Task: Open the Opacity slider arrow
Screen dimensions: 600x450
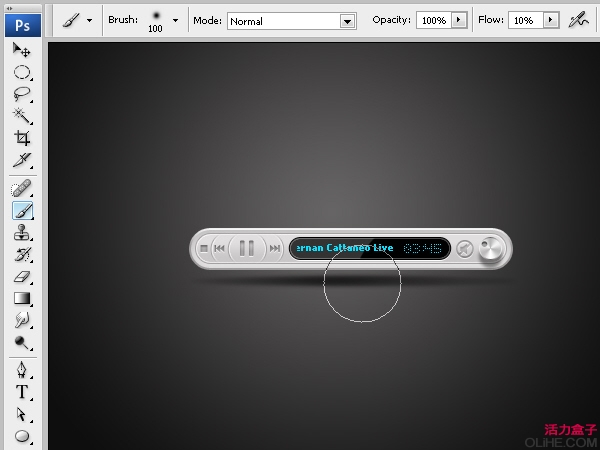Action: click(459, 20)
